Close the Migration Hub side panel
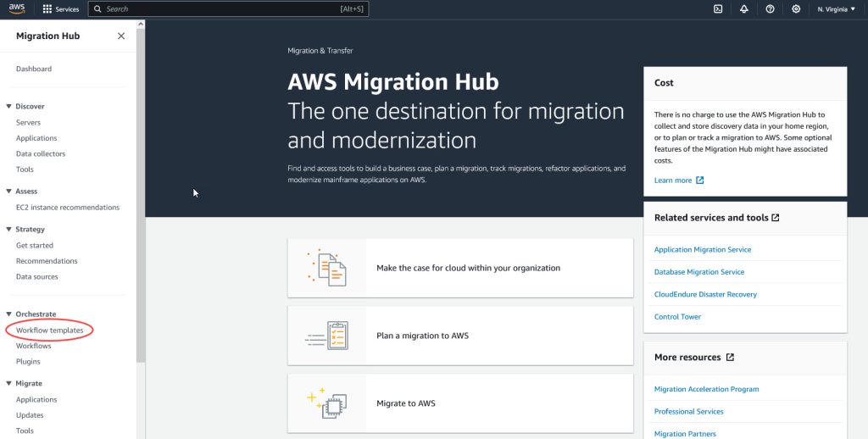This screenshot has height=439, width=868. tap(121, 36)
